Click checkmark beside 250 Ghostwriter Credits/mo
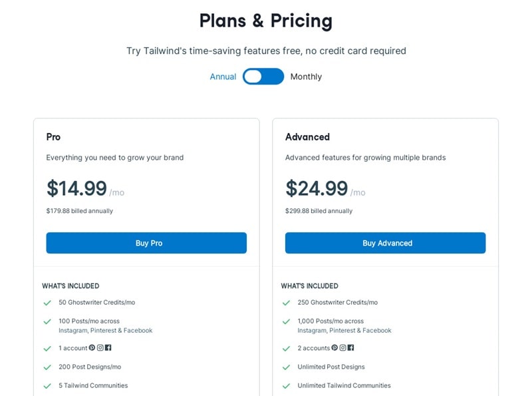 pos(286,303)
